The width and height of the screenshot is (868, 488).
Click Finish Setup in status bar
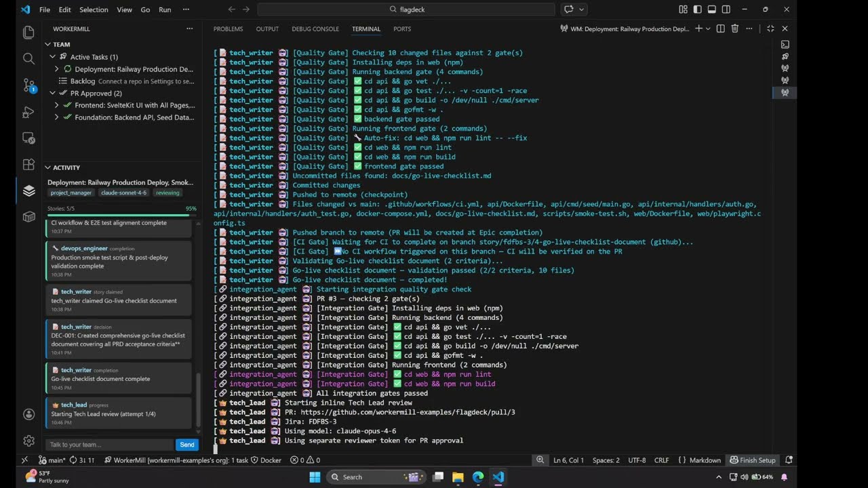click(x=752, y=460)
